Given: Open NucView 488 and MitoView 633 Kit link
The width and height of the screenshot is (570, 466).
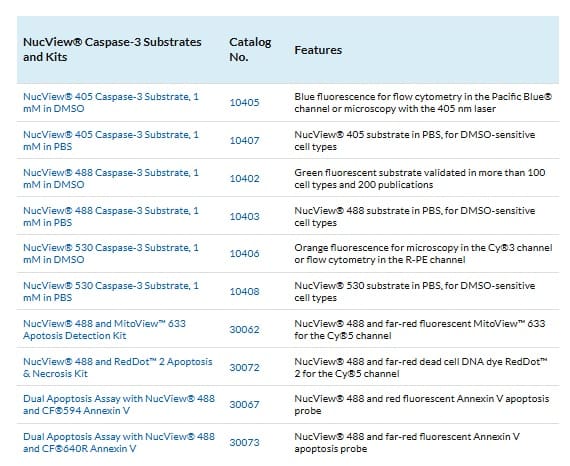Looking at the screenshot, I should click(x=104, y=329).
